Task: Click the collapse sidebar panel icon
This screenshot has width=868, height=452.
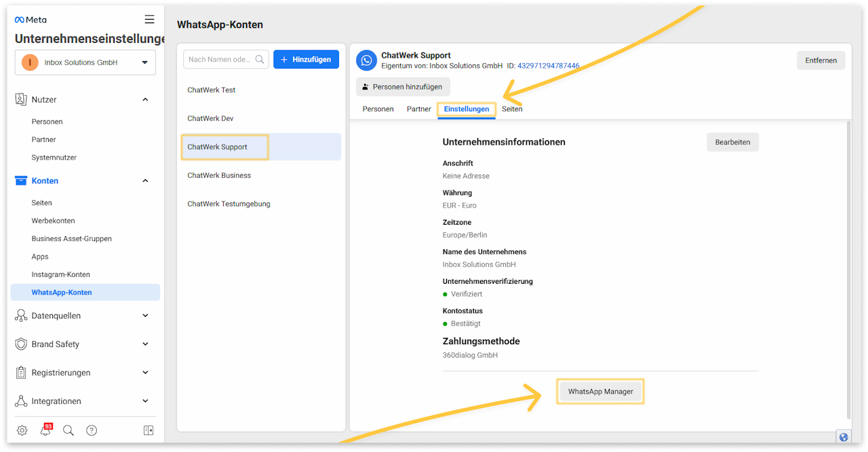Action: click(149, 430)
